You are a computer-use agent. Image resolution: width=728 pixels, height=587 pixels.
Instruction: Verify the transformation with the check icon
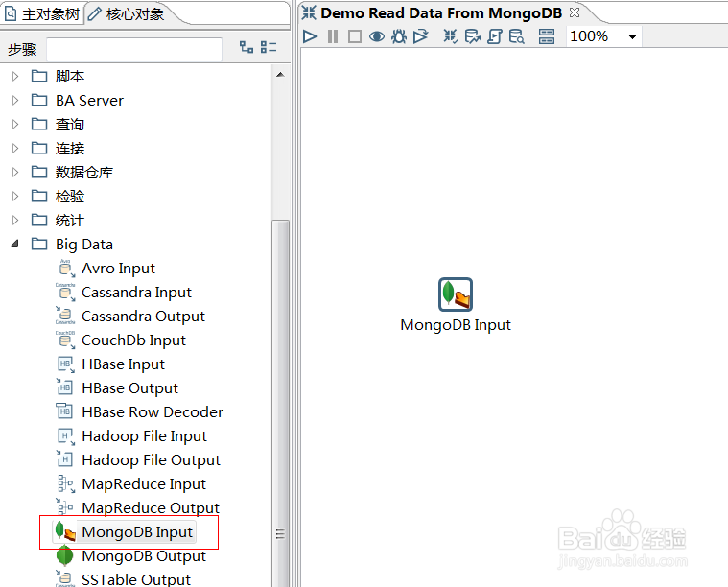(x=451, y=36)
